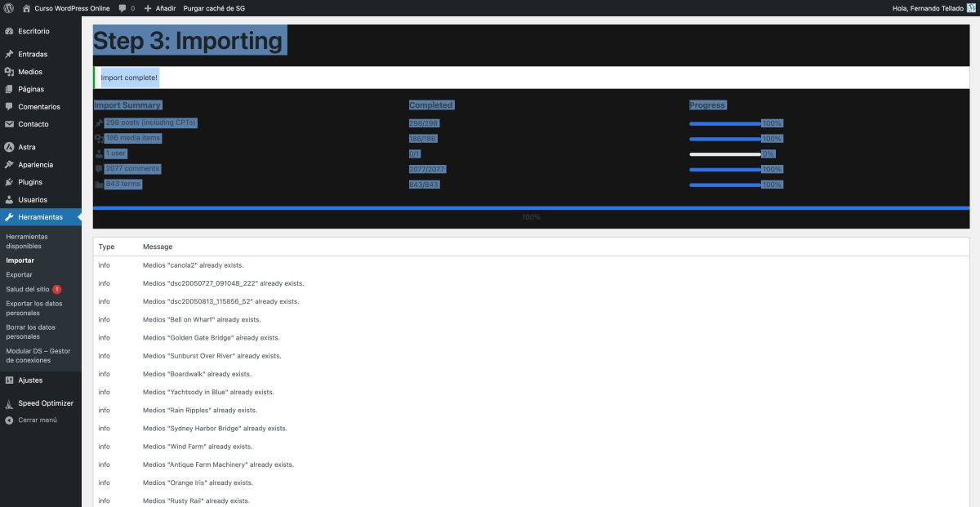Select the Entradas pushpin icon
This screenshot has width=980, height=507.
click(x=9, y=54)
